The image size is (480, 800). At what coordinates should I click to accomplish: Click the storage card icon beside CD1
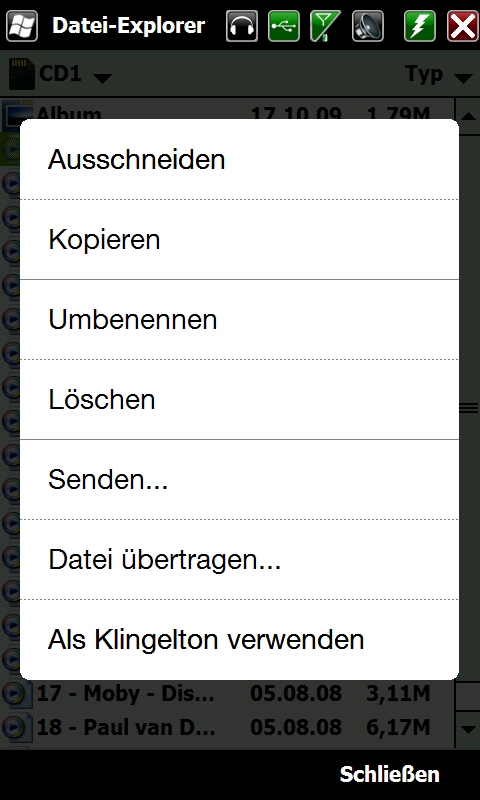point(21,74)
